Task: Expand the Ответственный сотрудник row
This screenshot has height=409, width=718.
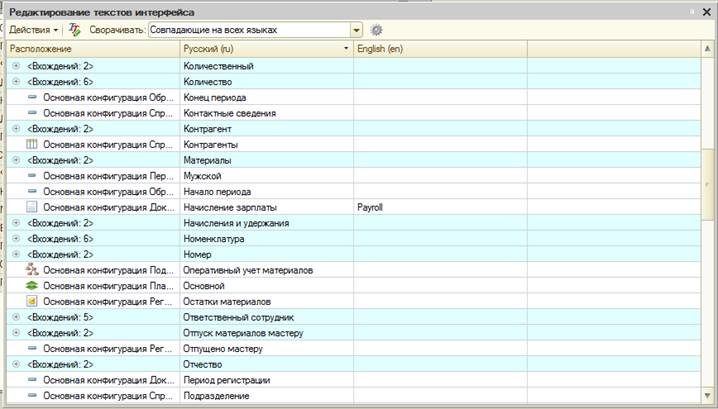Action: pos(16,317)
